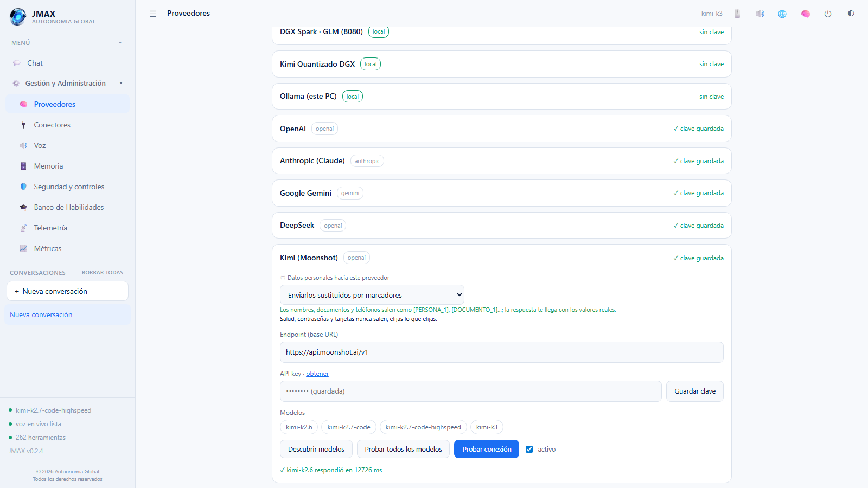
Task: Click the pink brain icon in top bar
Action: (x=806, y=14)
